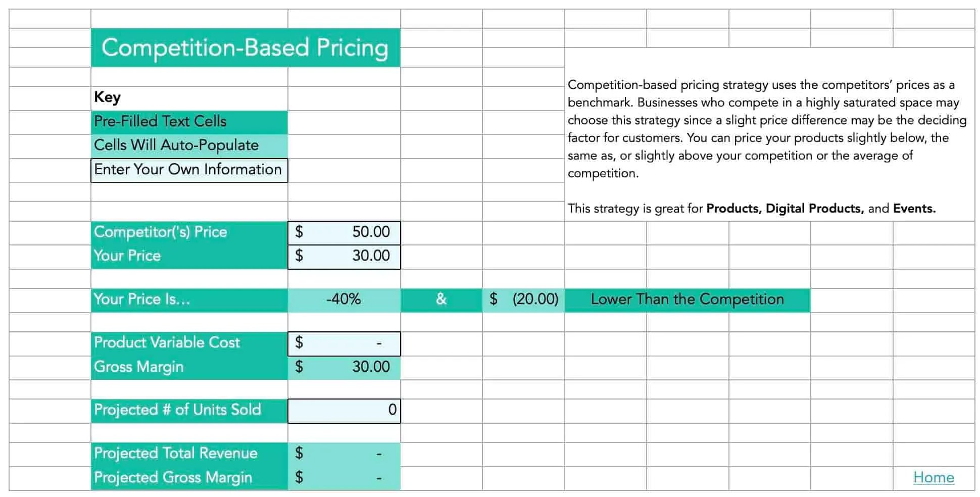This screenshot has height=497, width=980.
Task: Click the Projected # of Units Sold input cell
Action: pyautogui.click(x=344, y=410)
